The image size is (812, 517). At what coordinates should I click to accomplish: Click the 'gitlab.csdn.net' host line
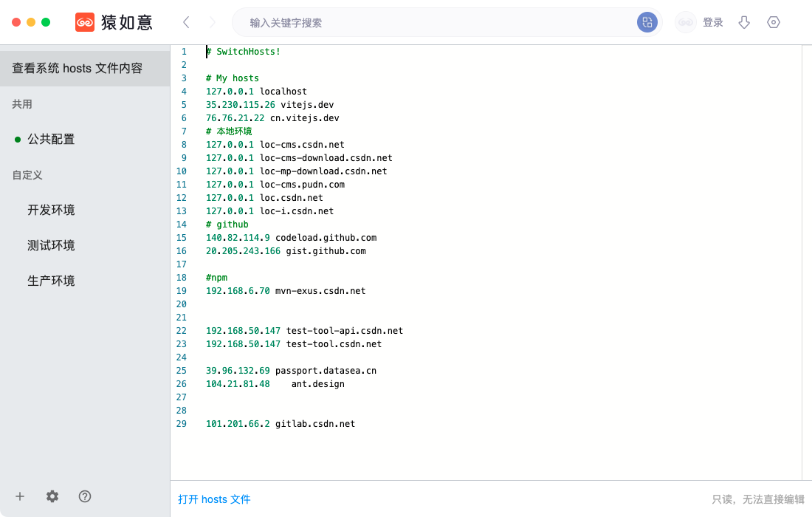point(315,424)
